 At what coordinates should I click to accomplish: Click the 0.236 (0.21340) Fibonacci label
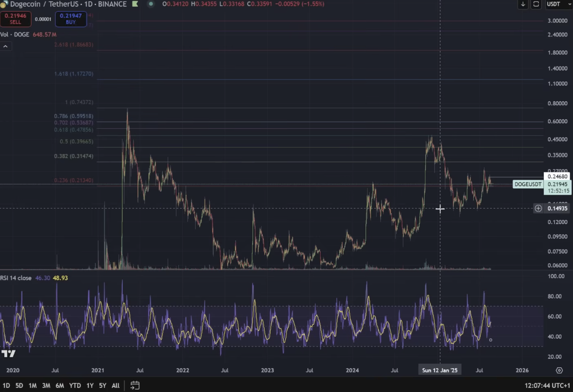74,180
